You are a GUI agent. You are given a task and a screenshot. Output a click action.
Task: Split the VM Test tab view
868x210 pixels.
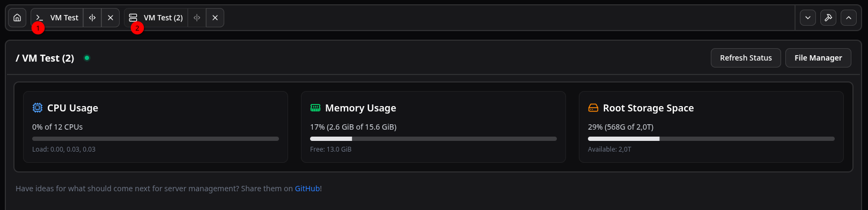pos(92,18)
